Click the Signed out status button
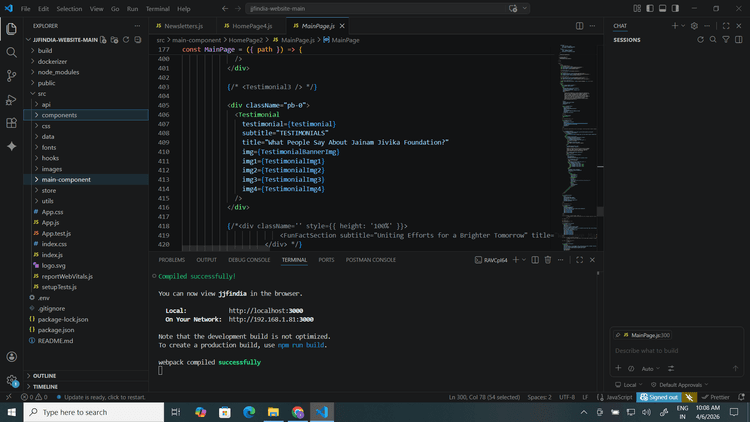The height and width of the screenshot is (422, 750). click(x=660, y=397)
